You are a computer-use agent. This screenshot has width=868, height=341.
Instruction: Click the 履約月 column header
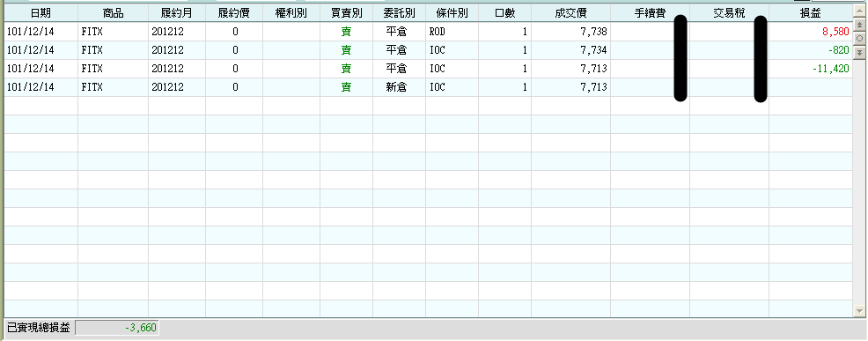coord(177,12)
